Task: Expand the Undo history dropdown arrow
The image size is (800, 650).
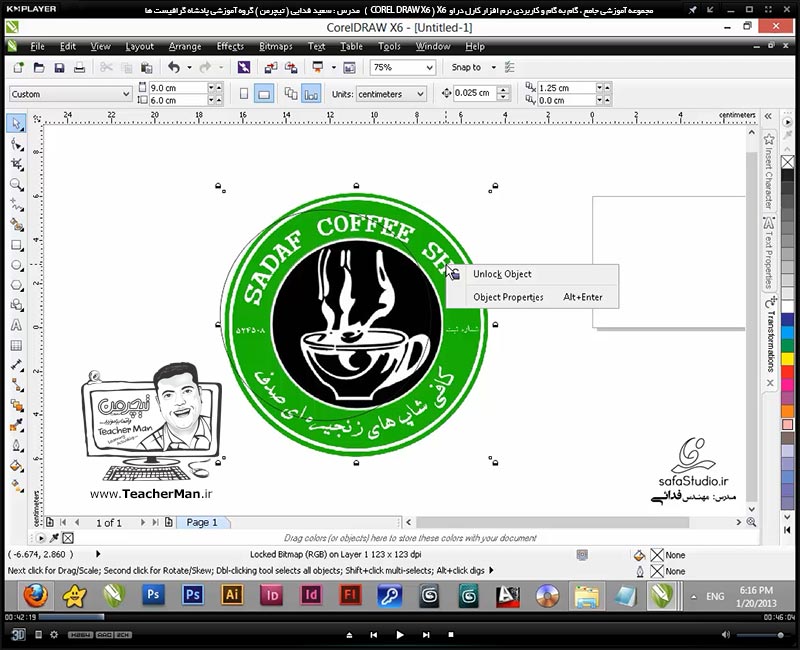Action: [189, 67]
